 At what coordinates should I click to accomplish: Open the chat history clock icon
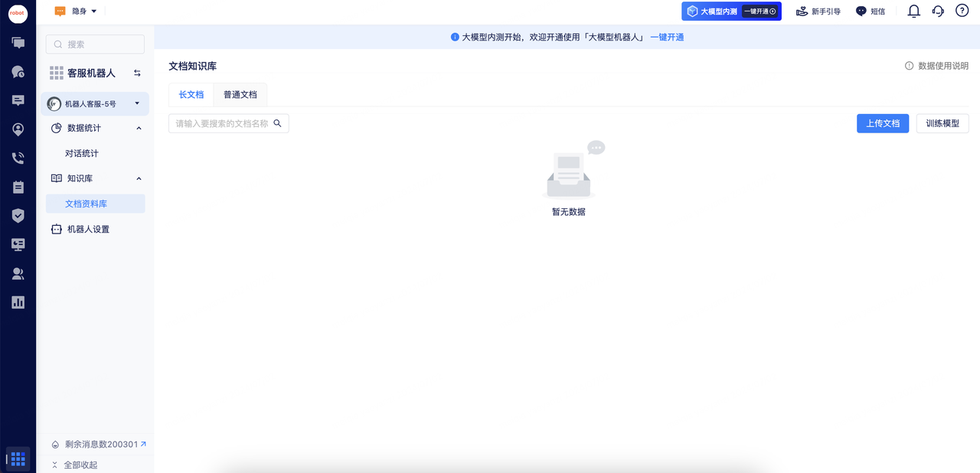pos(18,71)
